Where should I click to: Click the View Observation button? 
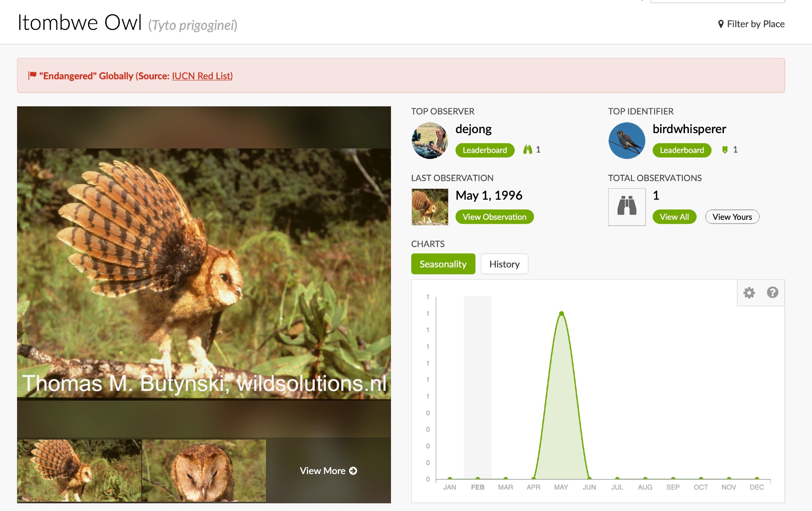click(x=494, y=217)
